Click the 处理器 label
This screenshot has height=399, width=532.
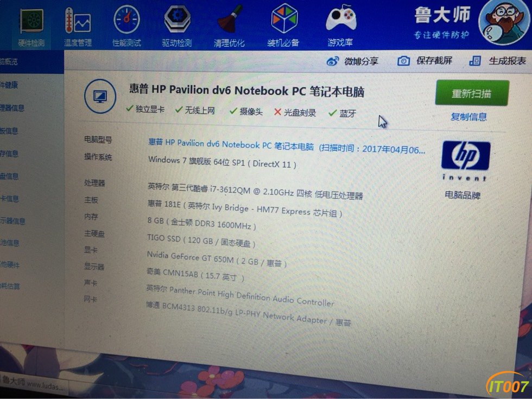tap(94, 183)
